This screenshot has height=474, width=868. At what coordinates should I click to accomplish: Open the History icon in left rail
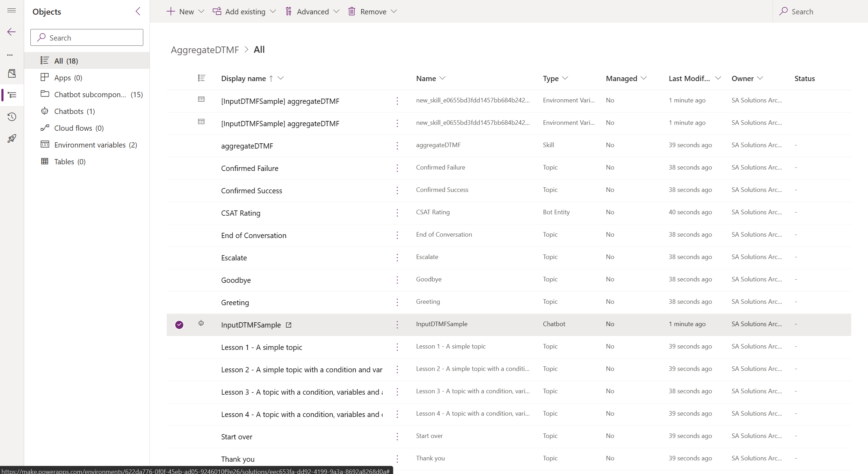pyautogui.click(x=12, y=116)
